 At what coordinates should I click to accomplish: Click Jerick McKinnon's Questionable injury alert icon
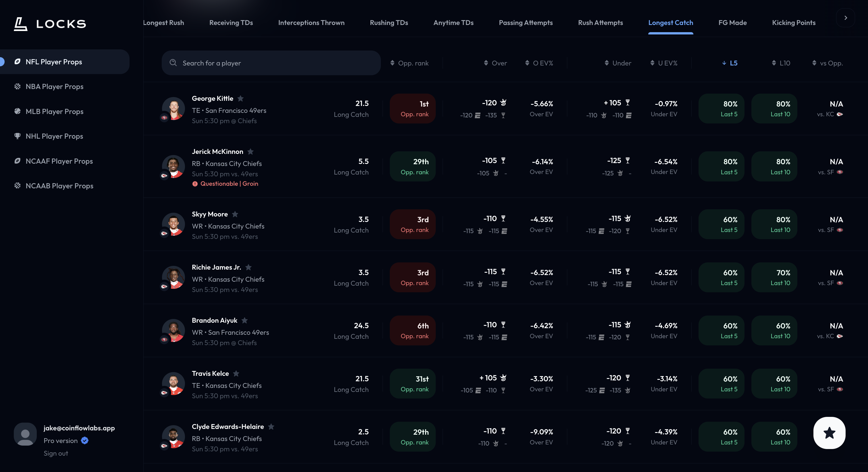click(195, 184)
